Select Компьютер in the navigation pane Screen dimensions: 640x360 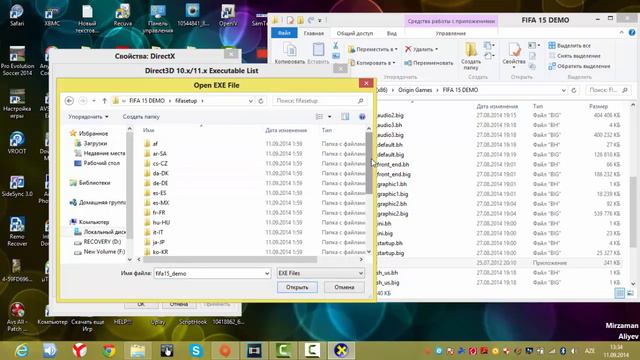(x=94, y=222)
